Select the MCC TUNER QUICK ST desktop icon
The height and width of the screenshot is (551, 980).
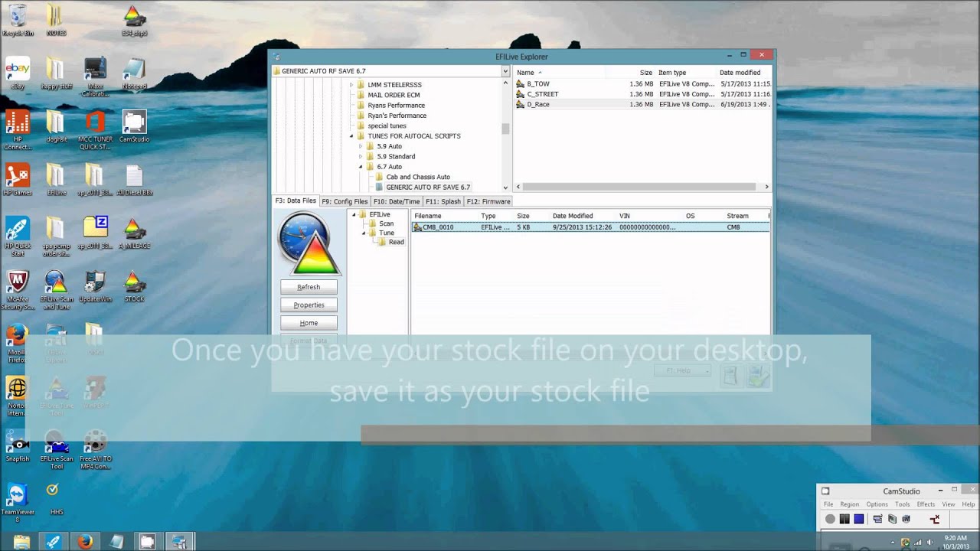click(95, 130)
